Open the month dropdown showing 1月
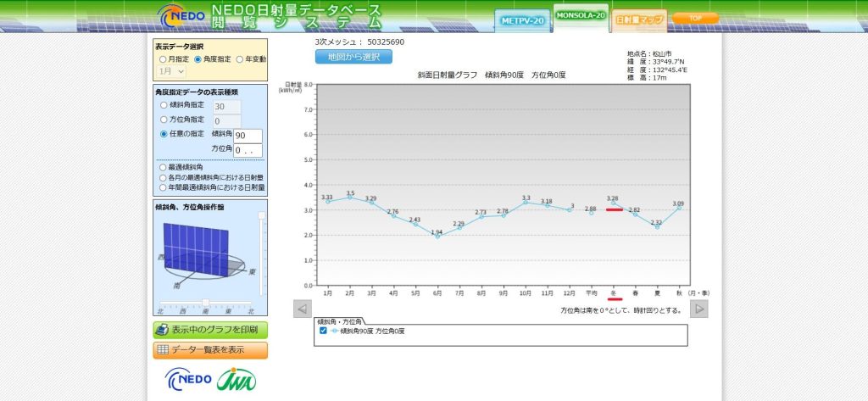Screen dimensions: 868x401 [x=171, y=72]
